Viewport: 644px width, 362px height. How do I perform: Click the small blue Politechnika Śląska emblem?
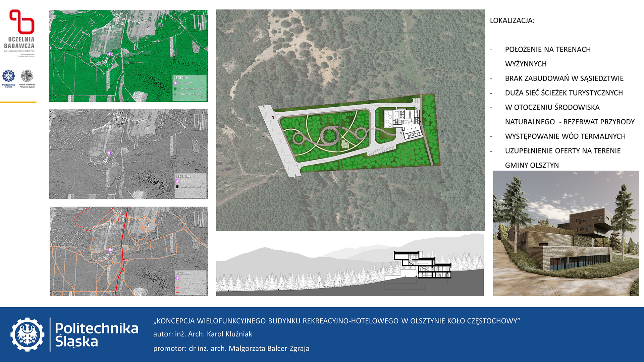(x=9, y=76)
